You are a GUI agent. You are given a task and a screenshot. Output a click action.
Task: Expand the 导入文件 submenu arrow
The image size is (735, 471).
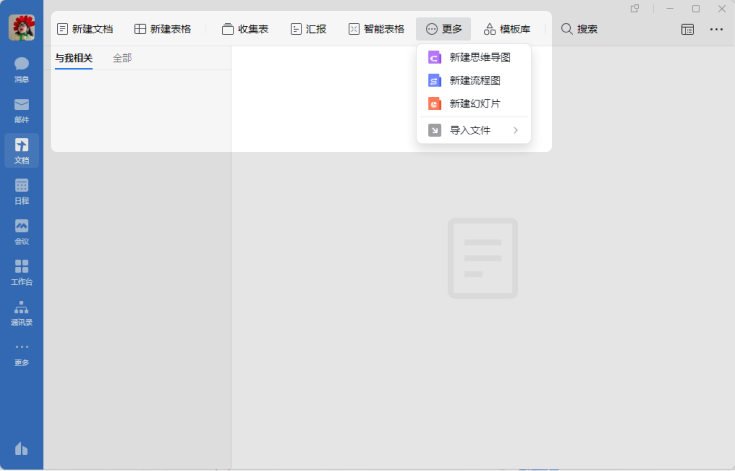[x=516, y=130]
